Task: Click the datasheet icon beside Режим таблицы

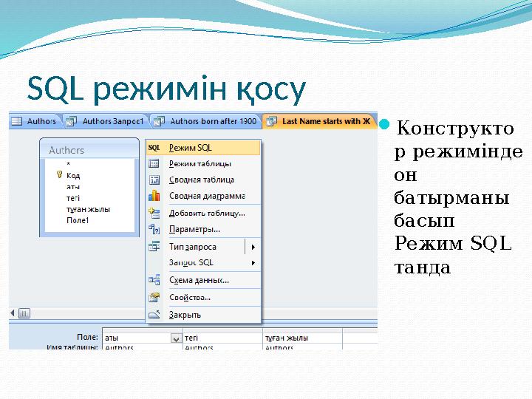Action: [x=154, y=163]
